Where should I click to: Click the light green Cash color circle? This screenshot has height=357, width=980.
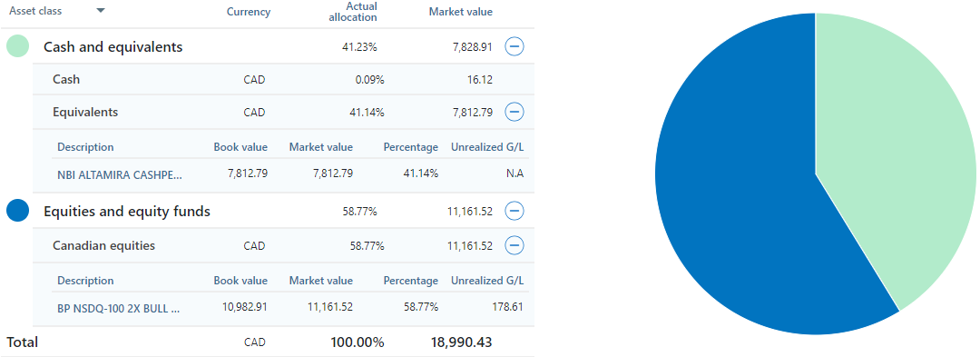coord(17,46)
